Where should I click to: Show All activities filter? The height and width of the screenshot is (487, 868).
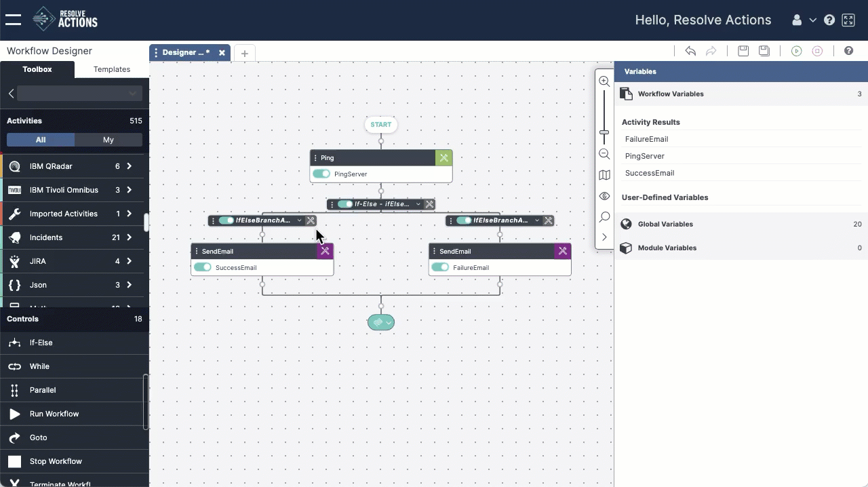click(x=41, y=140)
